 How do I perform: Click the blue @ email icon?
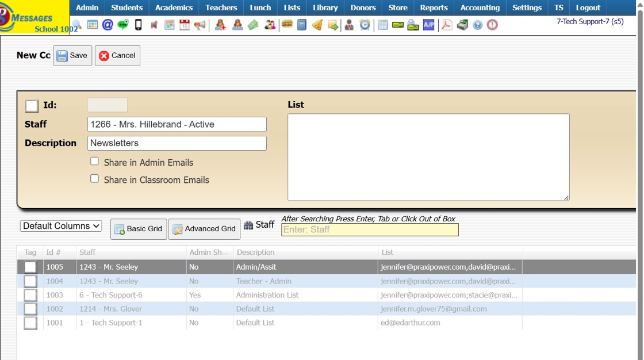click(x=108, y=25)
